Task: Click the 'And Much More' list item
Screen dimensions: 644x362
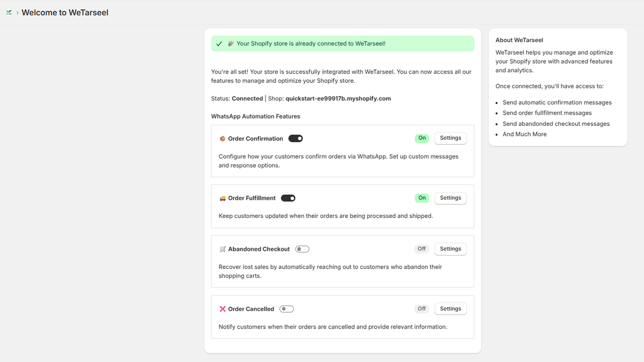Action: point(524,134)
